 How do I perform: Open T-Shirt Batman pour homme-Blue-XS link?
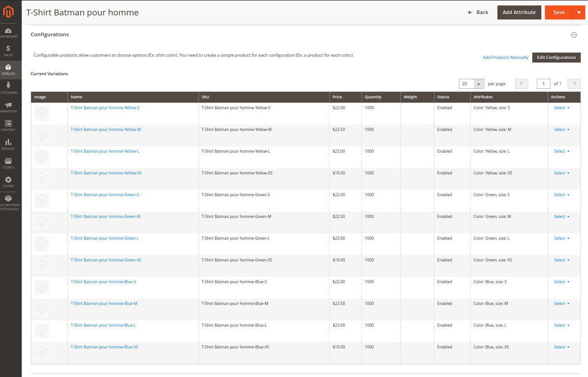[x=104, y=347]
